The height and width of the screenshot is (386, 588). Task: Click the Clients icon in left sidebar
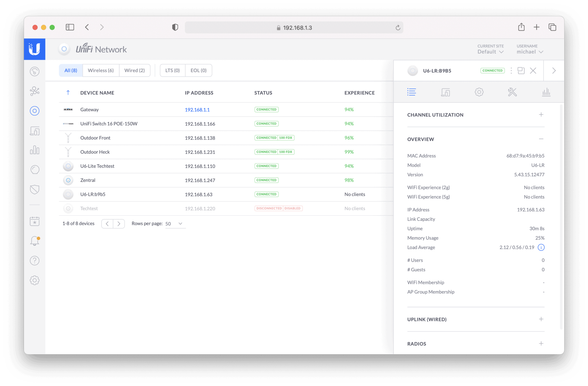pyautogui.click(x=35, y=131)
